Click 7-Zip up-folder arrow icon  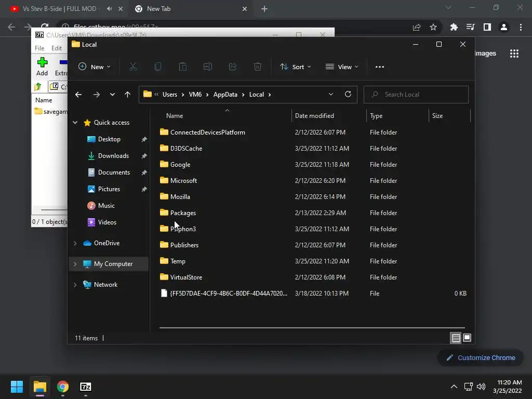(38, 87)
